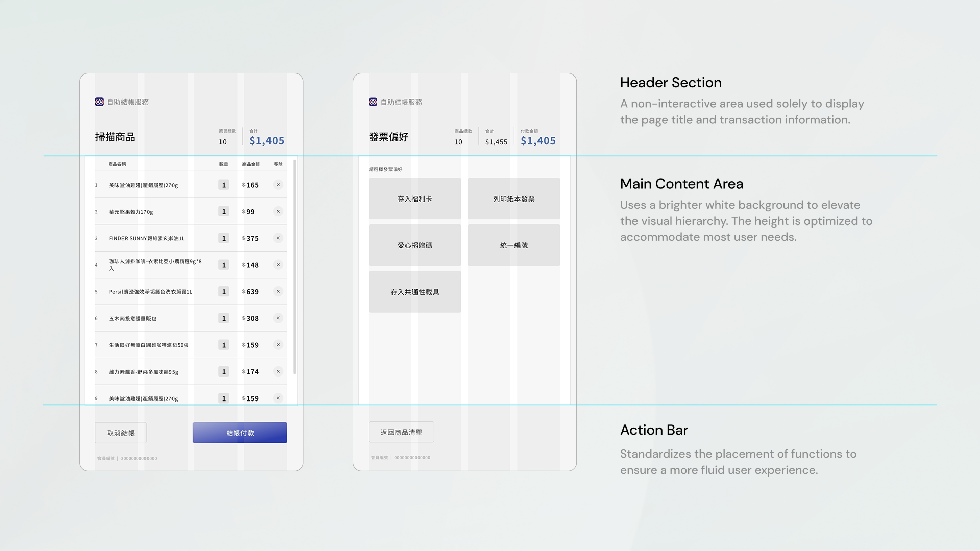This screenshot has width=980, height=551.
Task: Click 數量 column header
Action: 224,164
